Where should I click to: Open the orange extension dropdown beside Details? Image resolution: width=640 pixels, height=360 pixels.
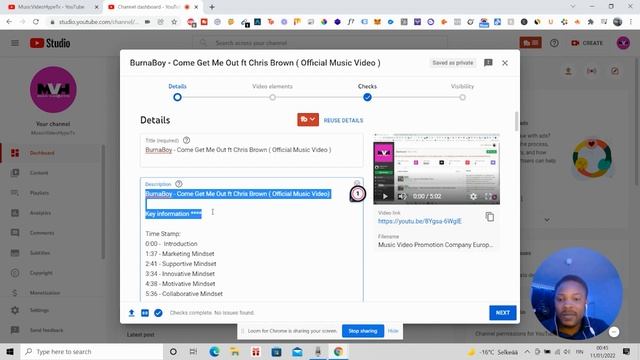308,120
